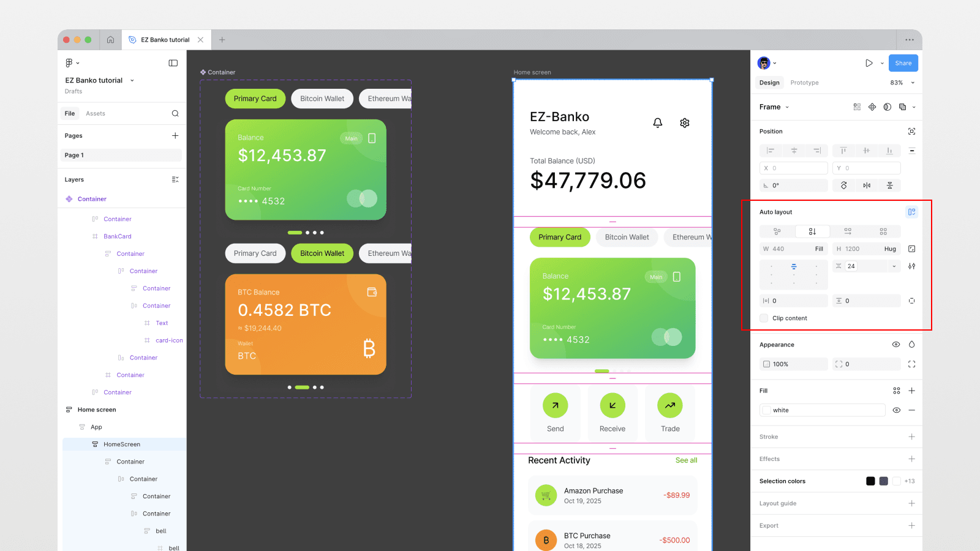
Task: Align vertical centers icon
Action: point(866,151)
